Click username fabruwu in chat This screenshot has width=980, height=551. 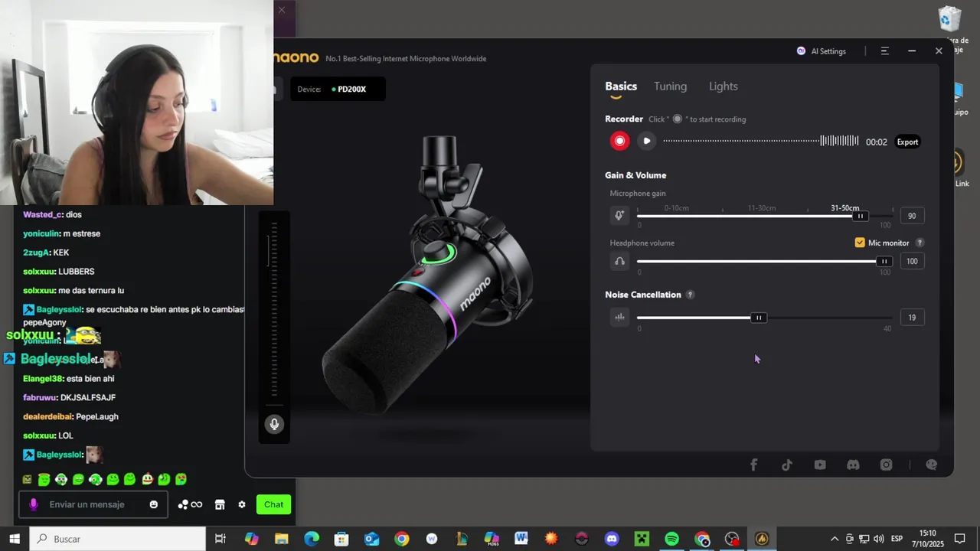(40, 397)
